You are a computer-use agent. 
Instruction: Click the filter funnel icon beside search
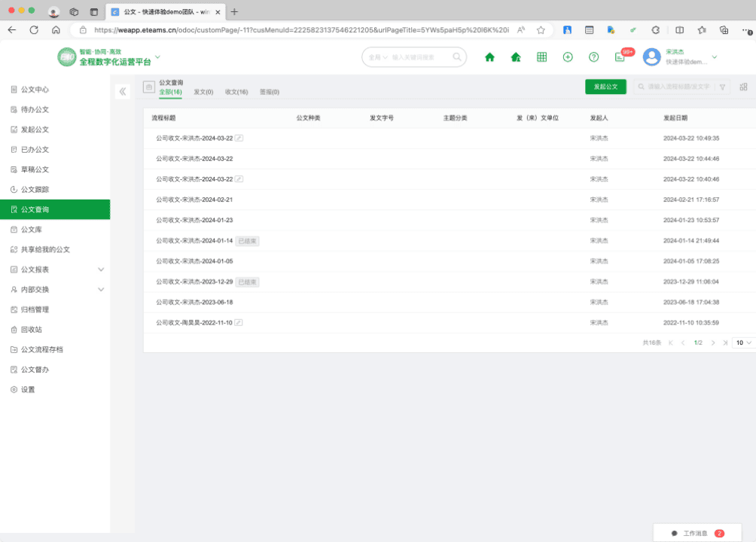click(722, 87)
